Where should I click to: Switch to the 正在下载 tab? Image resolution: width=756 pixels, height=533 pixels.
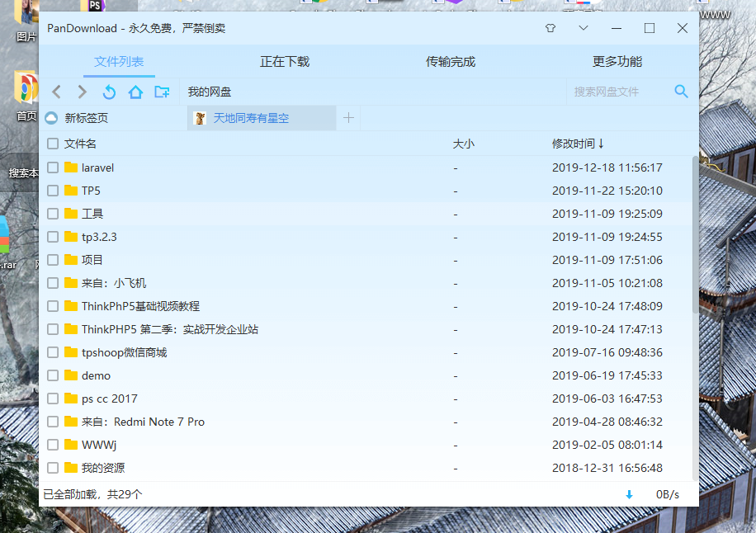[285, 62]
